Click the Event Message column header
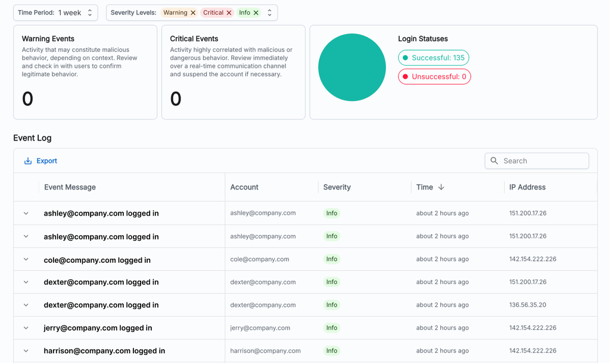The width and height of the screenshot is (610, 364). point(70,187)
